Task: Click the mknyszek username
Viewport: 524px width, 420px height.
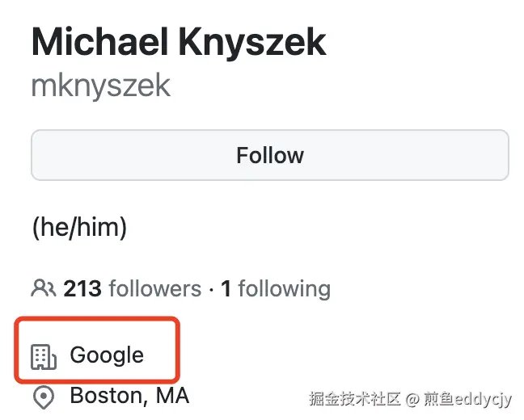Action: click(x=100, y=85)
